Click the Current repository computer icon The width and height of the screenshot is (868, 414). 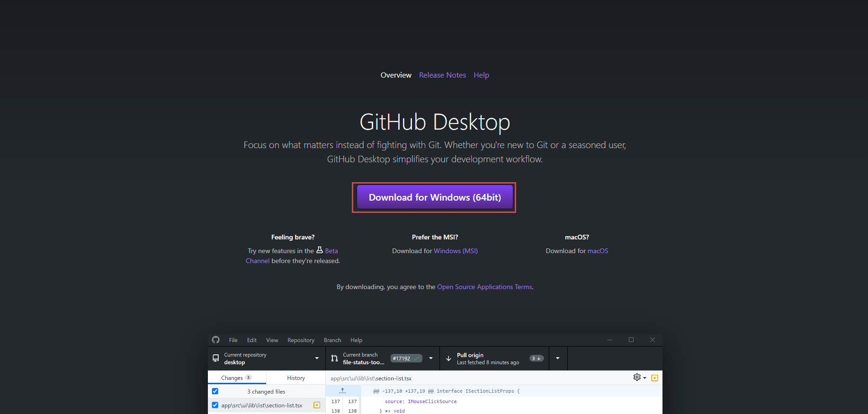click(x=215, y=358)
